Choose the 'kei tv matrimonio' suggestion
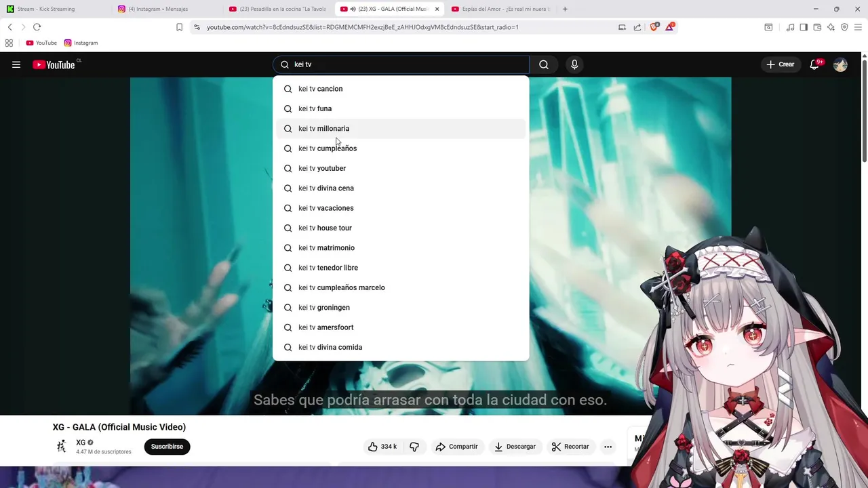868x488 pixels. pyautogui.click(x=401, y=248)
